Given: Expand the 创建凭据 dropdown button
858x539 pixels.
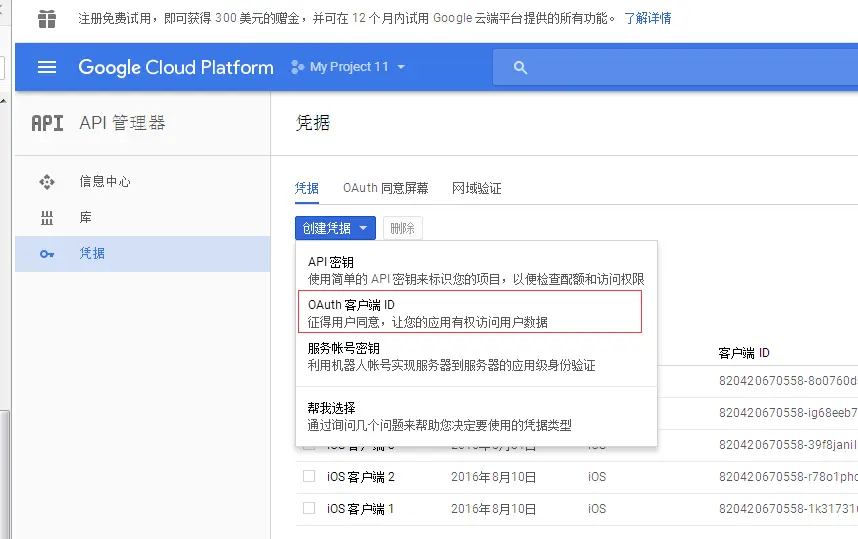Looking at the screenshot, I should point(335,228).
